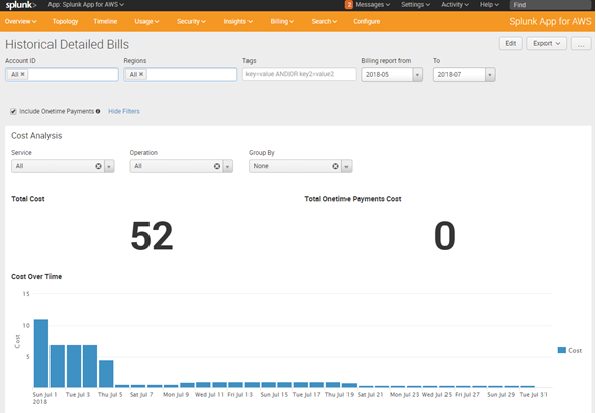The image size is (596, 413).
Task: Open the Group By dropdown arrow
Action: pyautogui.click(x=346, y=166)
